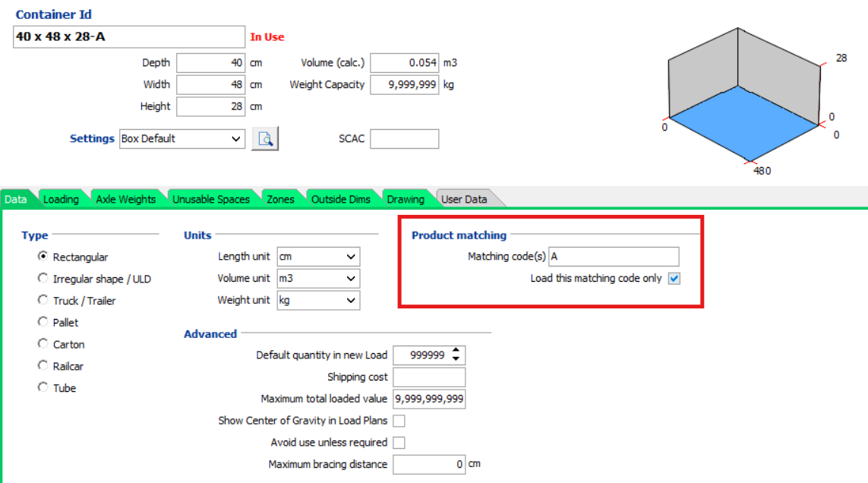The width and height of the screenshot is (868, 483).
Task: Check Avoid use unless required
Action: tap(399, 442)
